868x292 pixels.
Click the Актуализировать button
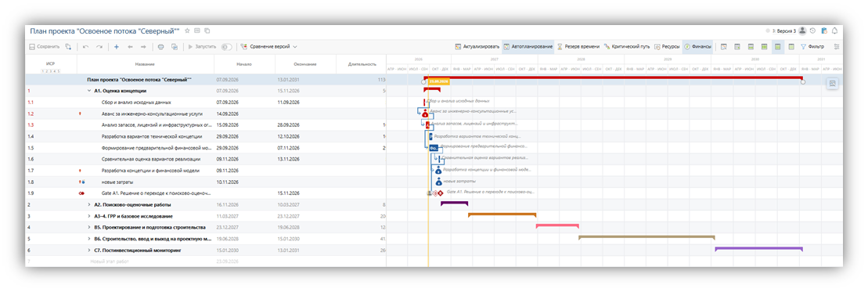[x=477, y=47]
